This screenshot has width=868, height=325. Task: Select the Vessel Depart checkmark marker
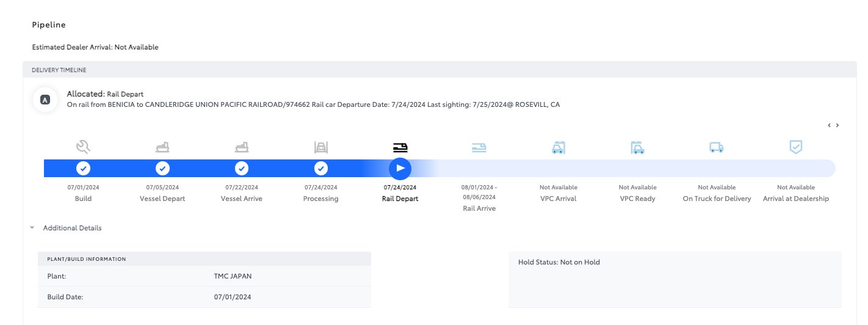[162, 168]
